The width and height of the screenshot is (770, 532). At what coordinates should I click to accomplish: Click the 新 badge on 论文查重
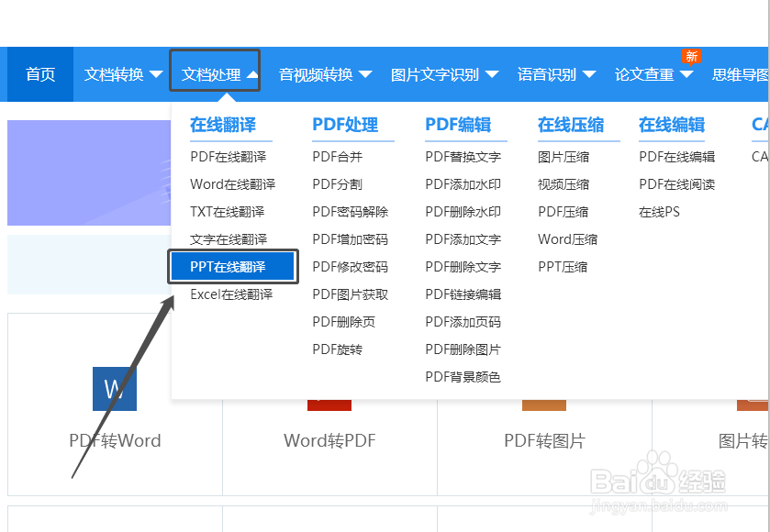691,56
